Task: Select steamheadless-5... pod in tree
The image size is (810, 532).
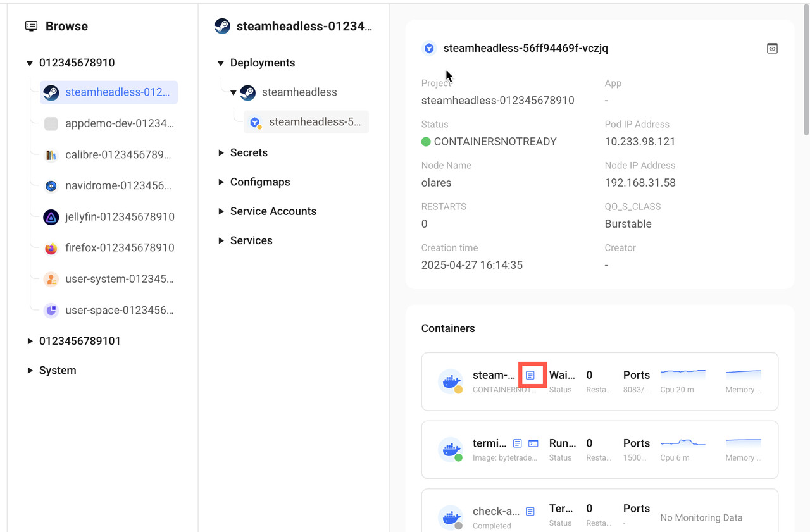Action: point(306,122)
